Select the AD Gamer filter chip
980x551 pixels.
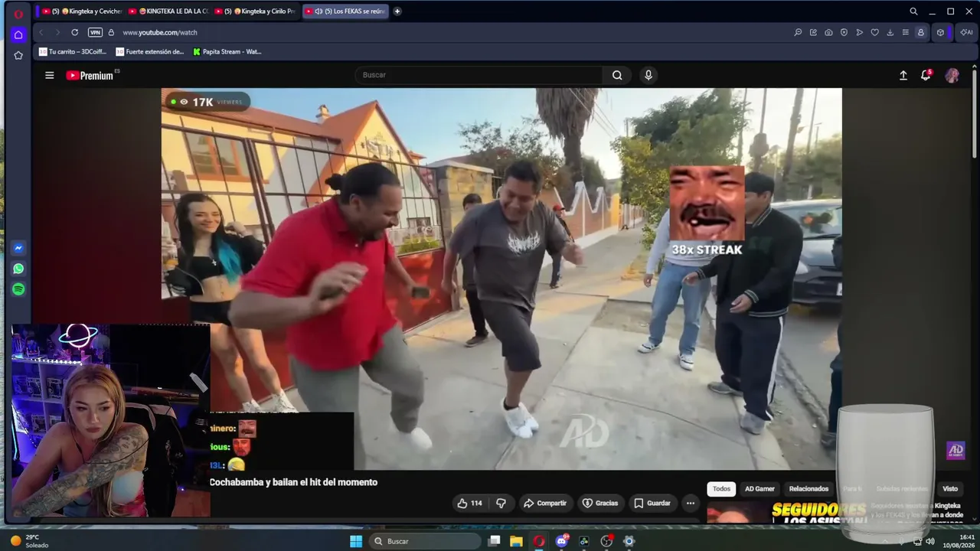[x=759, y=488]
